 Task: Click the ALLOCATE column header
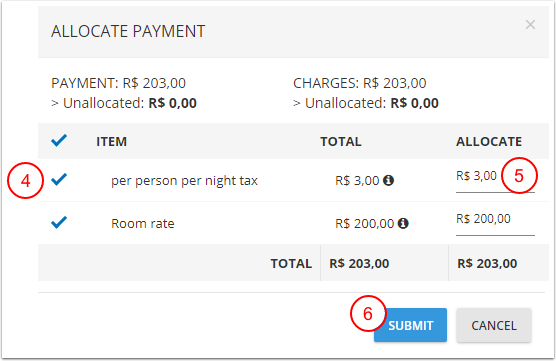[x=489, y=141]
